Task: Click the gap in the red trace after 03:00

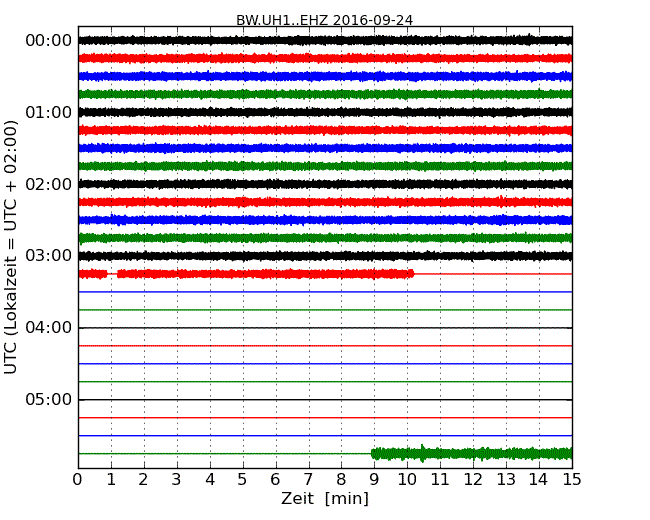Action: point(112,273)
